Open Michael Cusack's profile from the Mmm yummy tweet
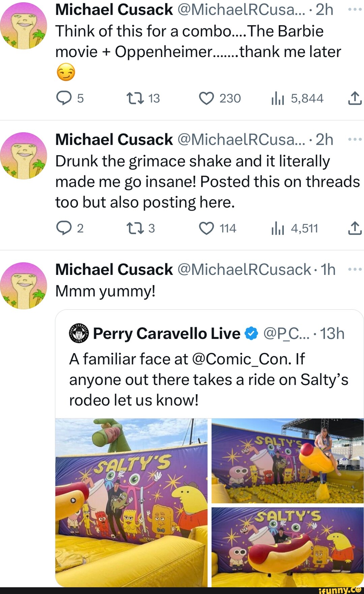This screenshot has height=594, width=364. pyautogui.click(x=114, y=270)
